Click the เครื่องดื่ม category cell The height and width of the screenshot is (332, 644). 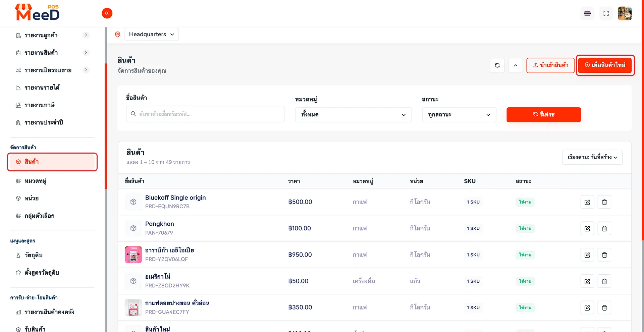(x=364, y=281)
